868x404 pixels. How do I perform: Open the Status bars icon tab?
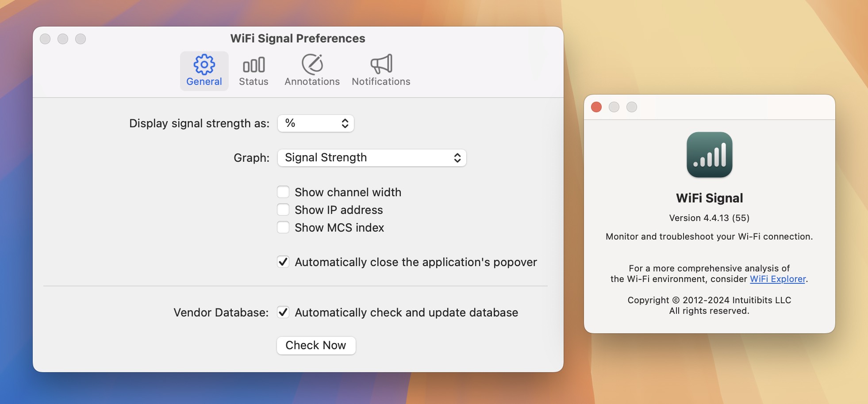[253, 71]
